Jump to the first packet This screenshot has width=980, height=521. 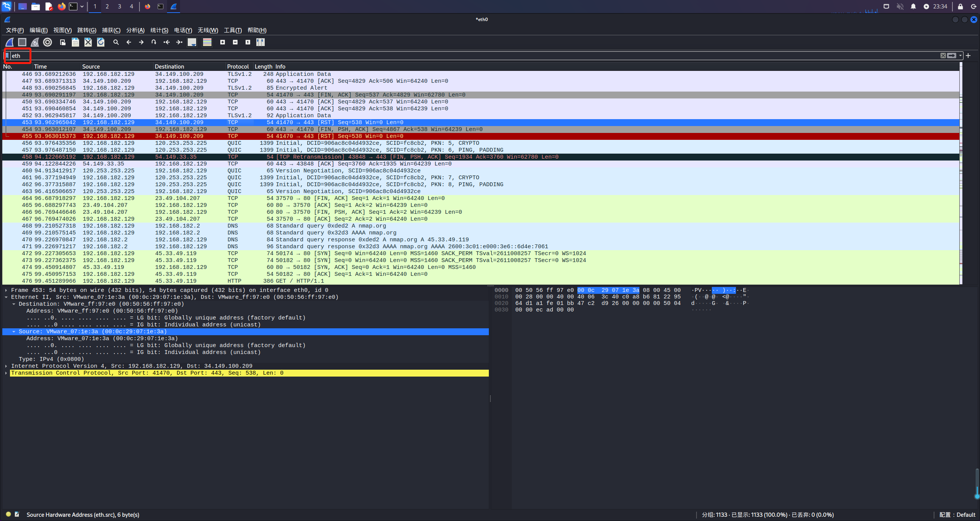point(167,42)
